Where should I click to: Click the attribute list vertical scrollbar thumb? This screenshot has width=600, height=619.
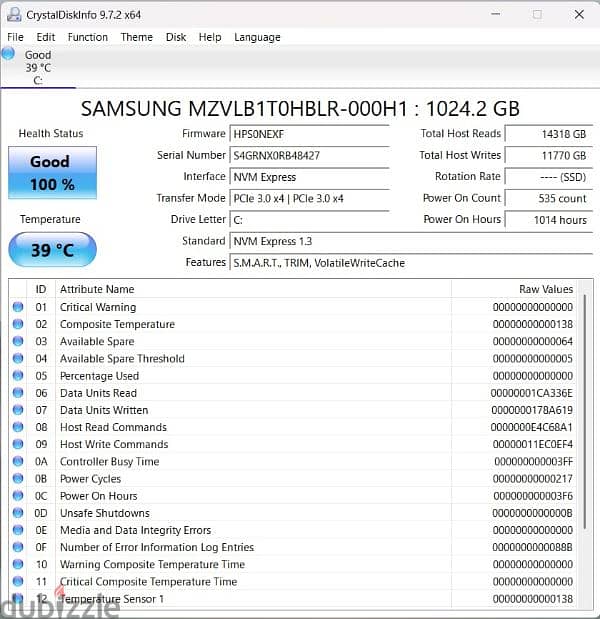[x=585, y=411]
